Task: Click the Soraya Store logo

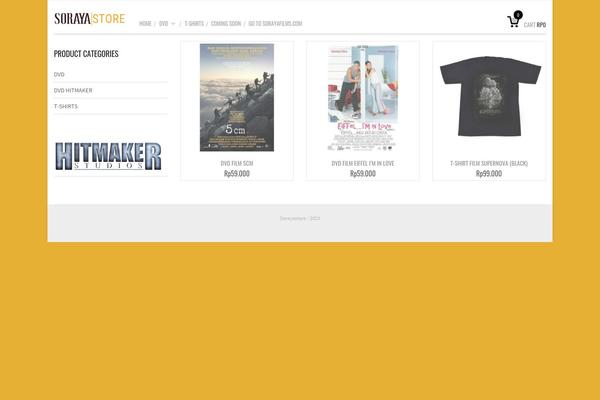Action: pyautogui.click(x=90, y=18)
